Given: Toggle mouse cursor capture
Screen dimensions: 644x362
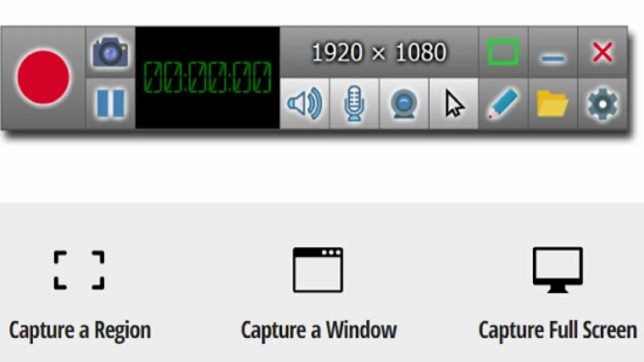Looking at the screenshot, I should [x=454, y=104].
